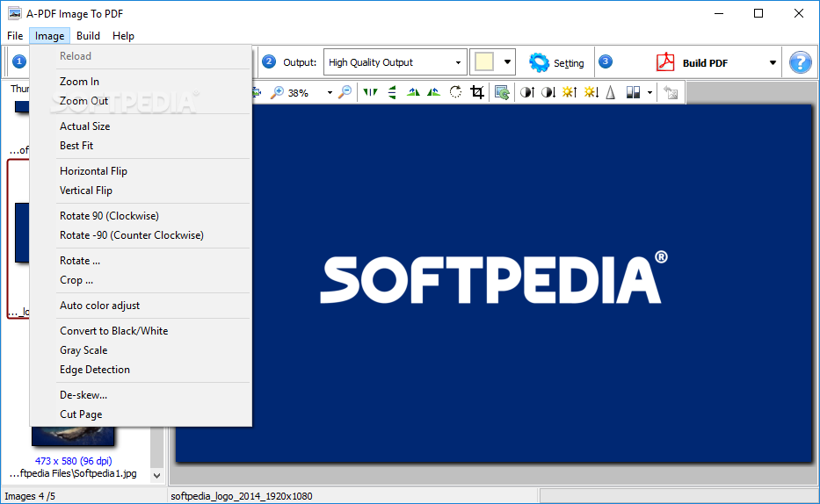This screenshot has height=504, width=820.
Task: Click the rotate counter-clockwise toolbar icon
Action: [433, 92]
